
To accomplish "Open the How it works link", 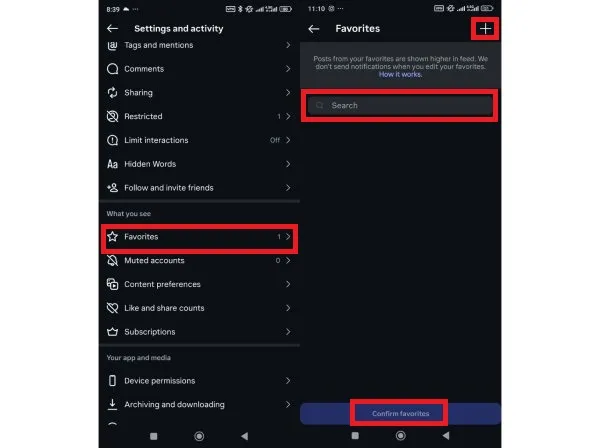I will pos(401,75).
